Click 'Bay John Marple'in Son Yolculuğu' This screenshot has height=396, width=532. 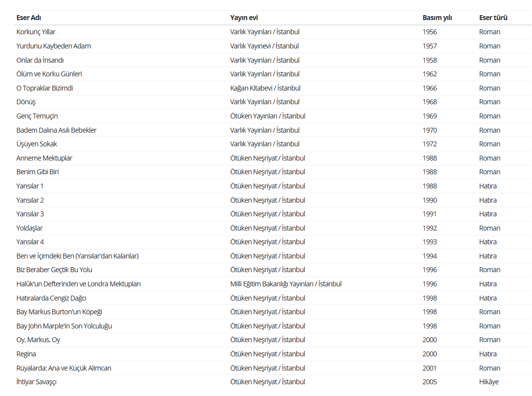pyautogui.click(x=64, y=326)
